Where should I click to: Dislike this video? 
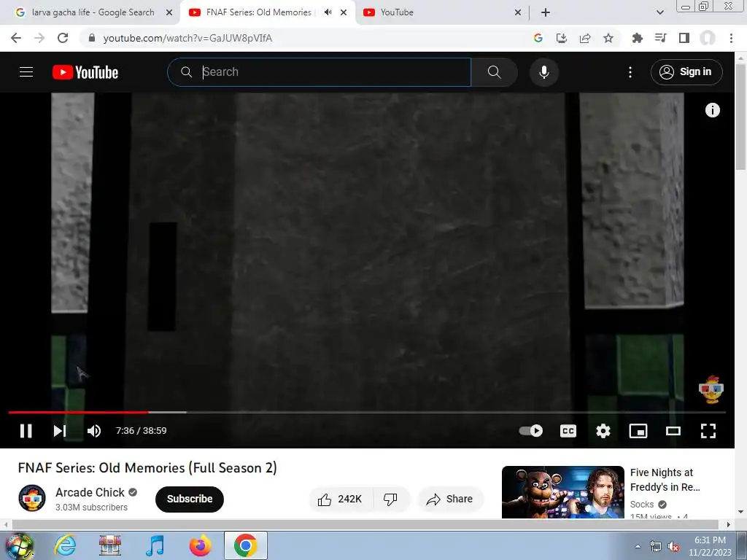click(x=391, y=499)
